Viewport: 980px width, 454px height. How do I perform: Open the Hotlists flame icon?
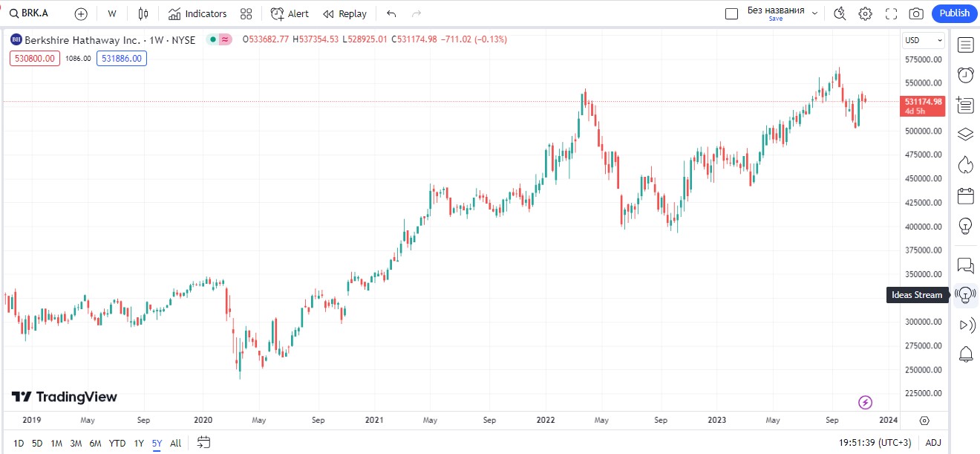pos(965,164)
